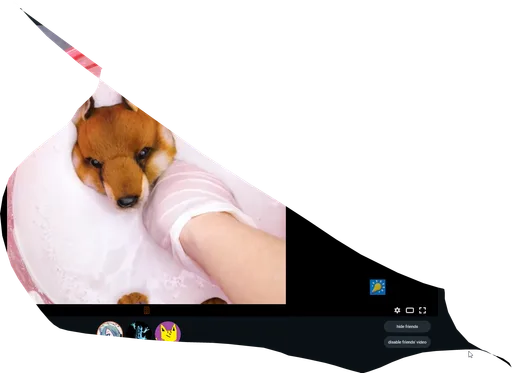
Task: Click 'disable friends' video' button
Action: click(x=407, y=342)
